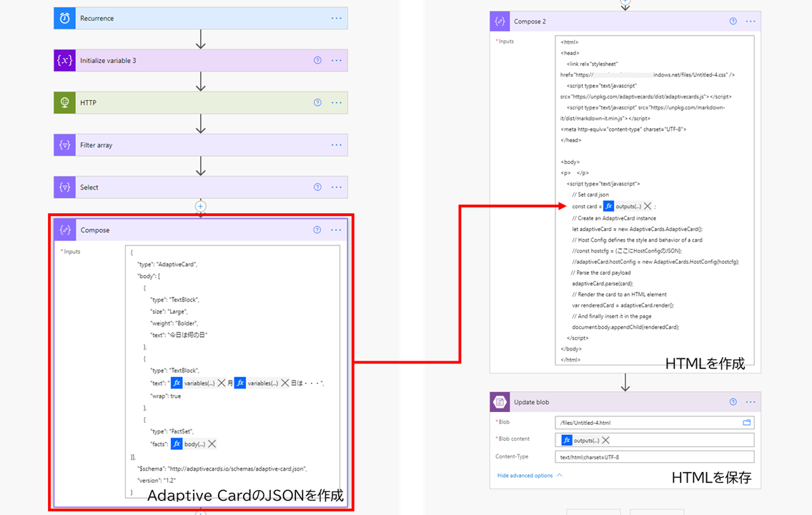Click the Compose 2 step icon
Image resolution: width=812 pixels, height=515 pixels.
click(x=500, y=21)
